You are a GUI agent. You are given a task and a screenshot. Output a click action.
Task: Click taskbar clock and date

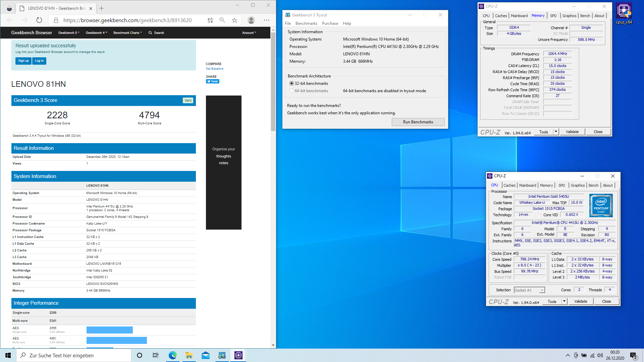coord(615,355)
